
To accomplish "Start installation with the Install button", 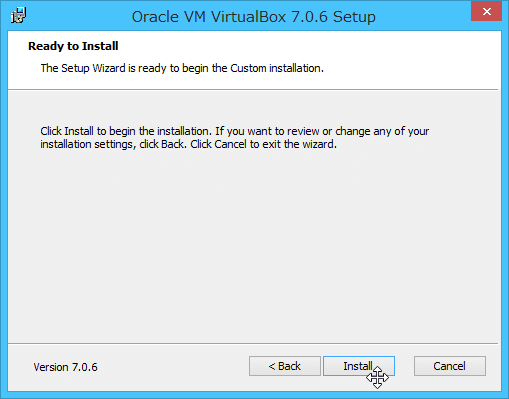I will coord(359,366).
